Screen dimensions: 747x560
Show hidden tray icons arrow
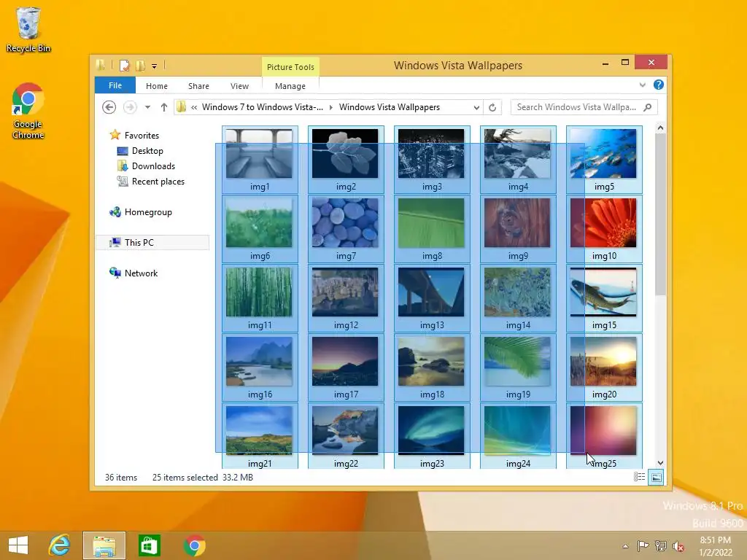click(x=625, y=546)
